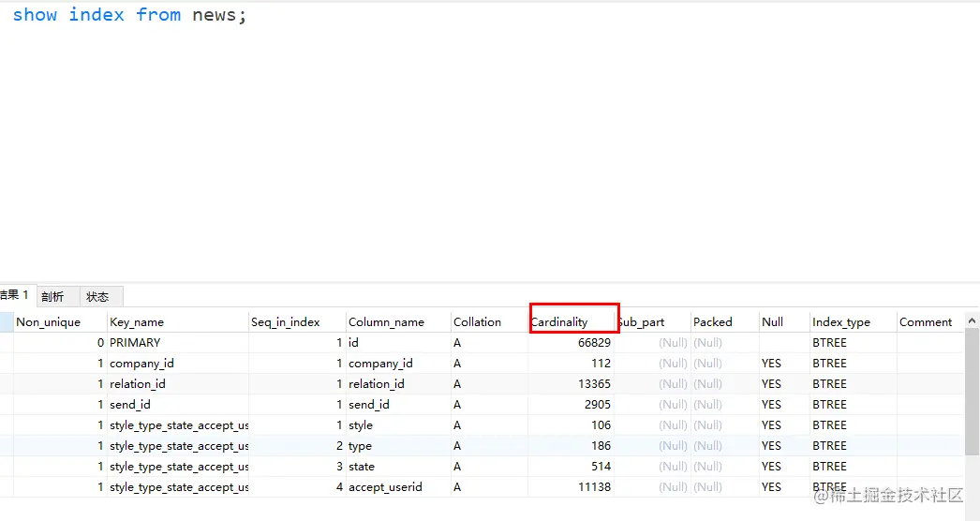
Task: Click the Non_unique value 0 in the PRIMARY row
Action: click(60, 343)
